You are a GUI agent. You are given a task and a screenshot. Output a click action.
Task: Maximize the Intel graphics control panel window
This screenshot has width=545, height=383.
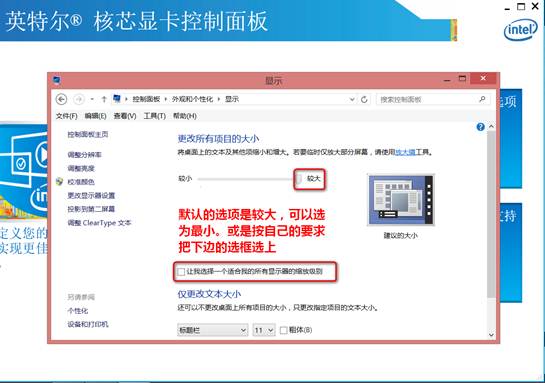[521, 6]
